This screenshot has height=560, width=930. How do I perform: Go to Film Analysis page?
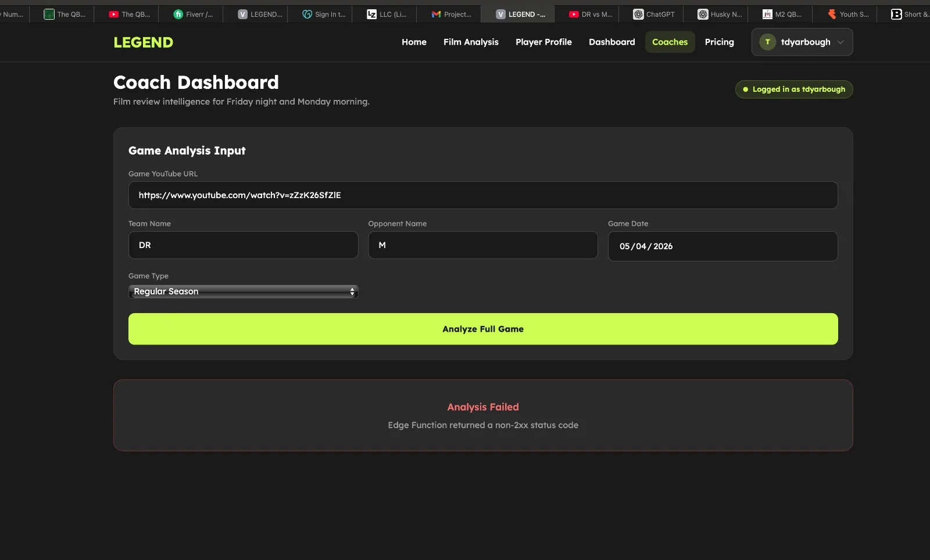click(471, 42)
